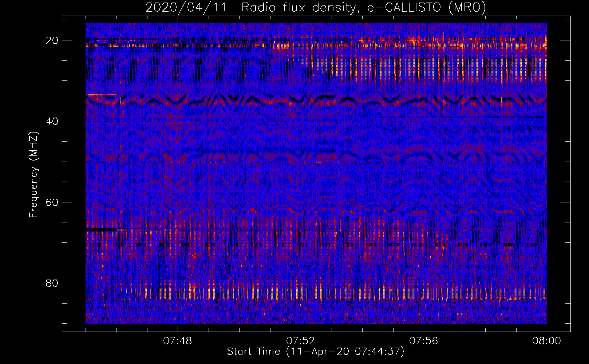Click the 'Start Time' x-axis label
The width and height of the screenshot is (589, 364).
[x=316, y=352]
